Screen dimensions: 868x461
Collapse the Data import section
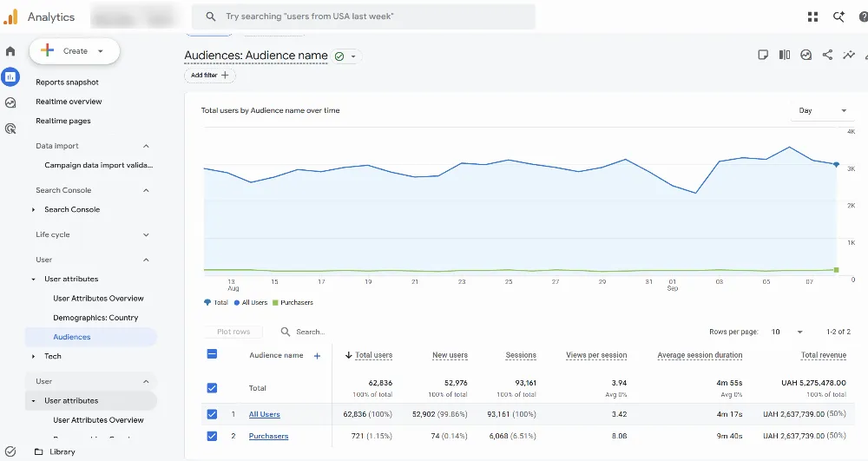146,146
